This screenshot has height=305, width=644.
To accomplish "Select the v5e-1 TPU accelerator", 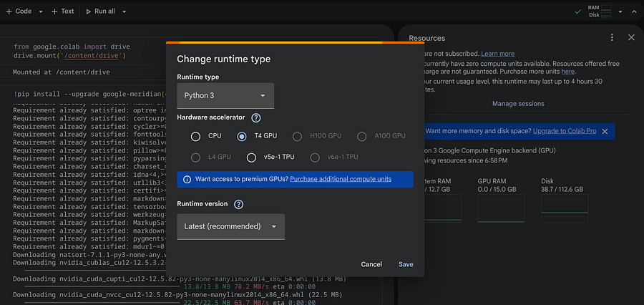I will coord(251,158).
